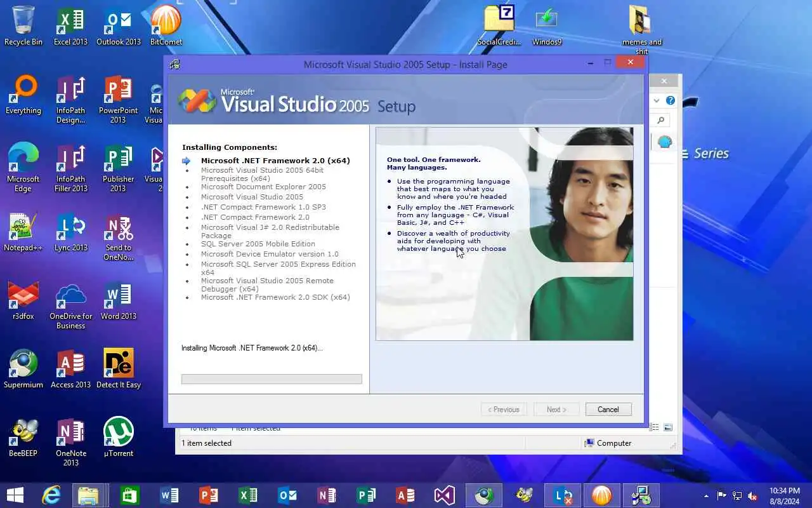
Task: Open the SocialCredi... archive on desktop
Action: click(499, 25)
